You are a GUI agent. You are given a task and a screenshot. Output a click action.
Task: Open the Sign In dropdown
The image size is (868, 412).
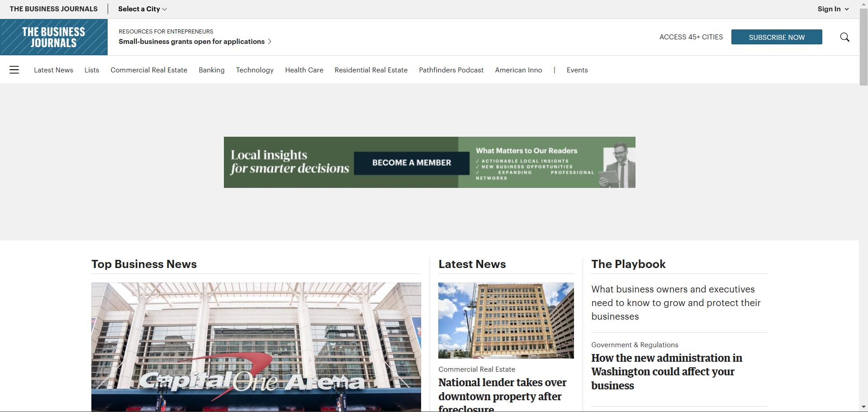tap(833, 9)
